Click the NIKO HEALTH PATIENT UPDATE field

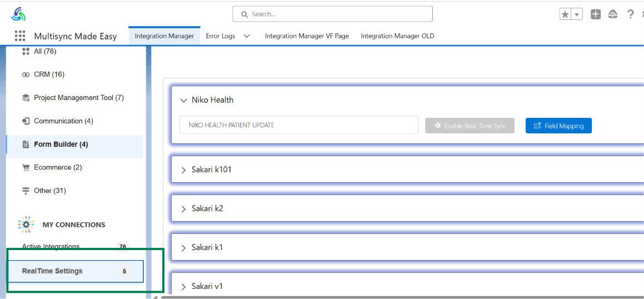click(x=298, y=125)
